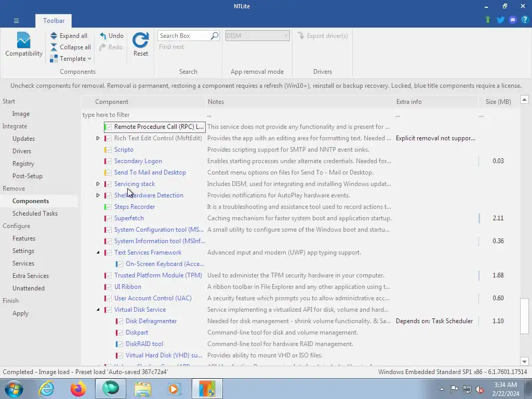The image size is (532, 399).
Task: Launch Firefox from taskbar
Action: click(78, 389)
